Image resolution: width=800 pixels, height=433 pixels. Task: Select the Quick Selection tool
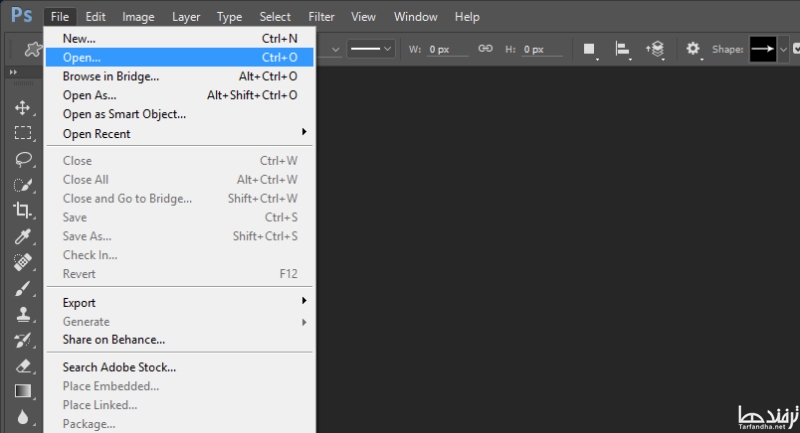(x=22, y=185)
